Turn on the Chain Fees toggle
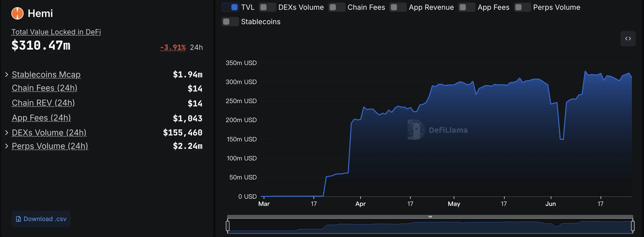This screenshot has width=644, height=237. point(337,7)
